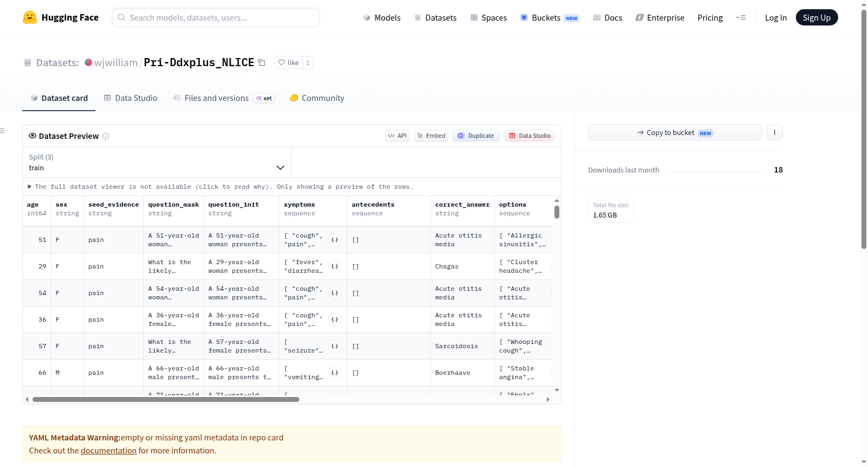The image size is (868, 467).
Task: Open the three-dot options menu beside Copy to bucket
Action: [775, 132]
